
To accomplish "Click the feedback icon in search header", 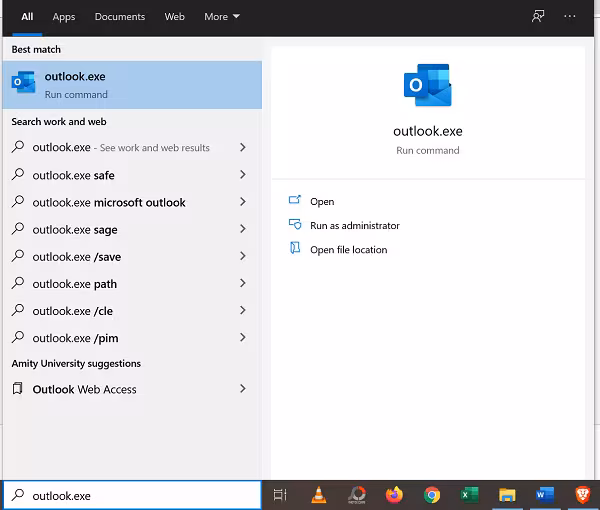I will click(x=538, y=17).
